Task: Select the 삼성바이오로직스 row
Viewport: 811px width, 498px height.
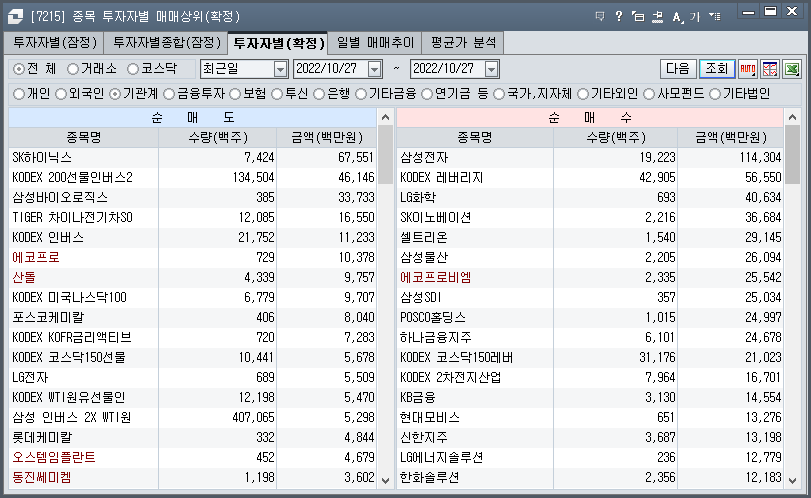Action: click(x=192, y=197)
